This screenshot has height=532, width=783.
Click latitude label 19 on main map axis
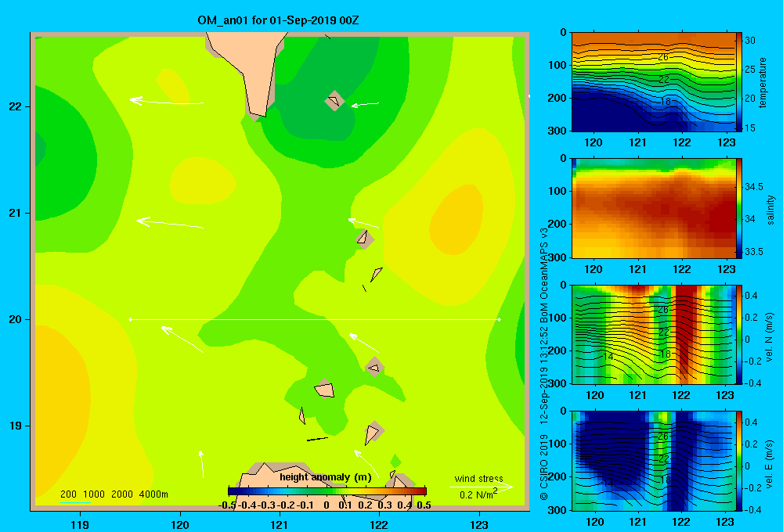pyautogui.click(x=16, y=426)
